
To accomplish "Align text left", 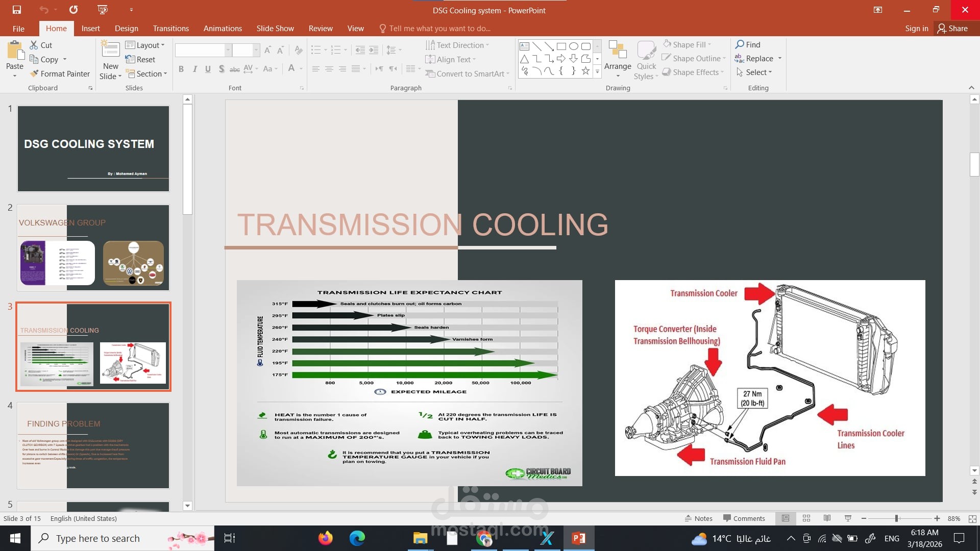I will click(x=316, y=69).
